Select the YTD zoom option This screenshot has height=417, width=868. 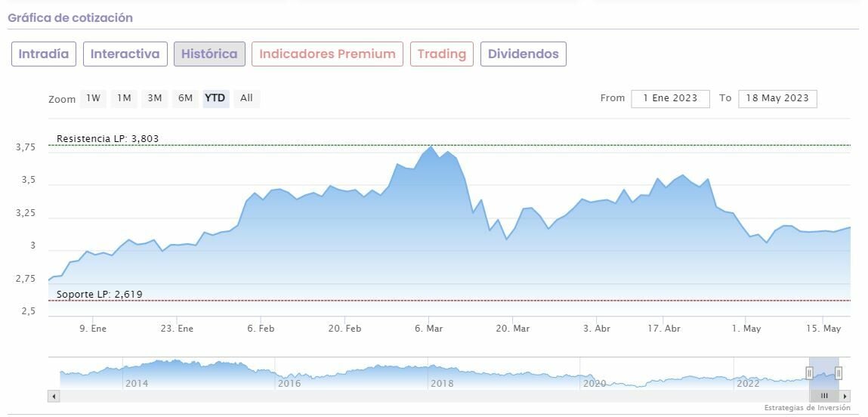tap(215, 98)
